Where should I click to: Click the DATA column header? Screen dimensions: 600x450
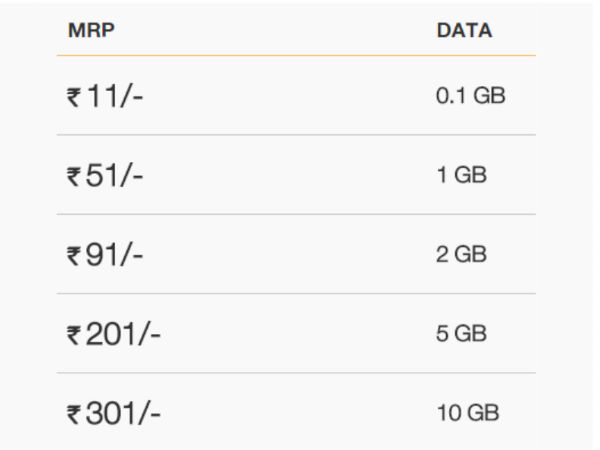465,30
